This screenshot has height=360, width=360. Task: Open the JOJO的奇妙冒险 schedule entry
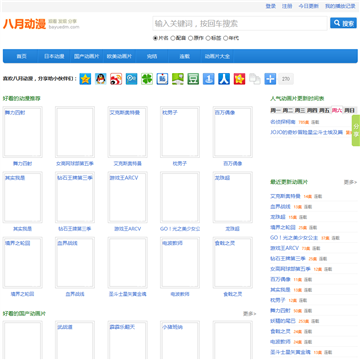coord(306,132)
